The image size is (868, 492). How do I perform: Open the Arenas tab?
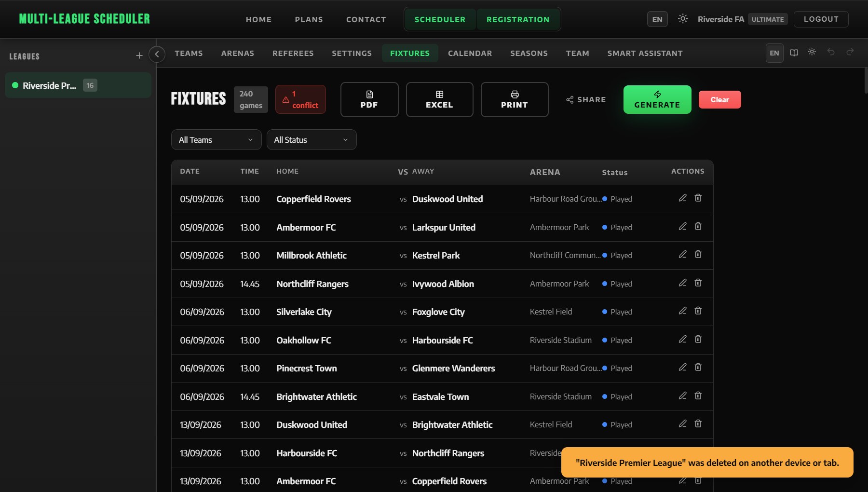(x=238, y=53)
